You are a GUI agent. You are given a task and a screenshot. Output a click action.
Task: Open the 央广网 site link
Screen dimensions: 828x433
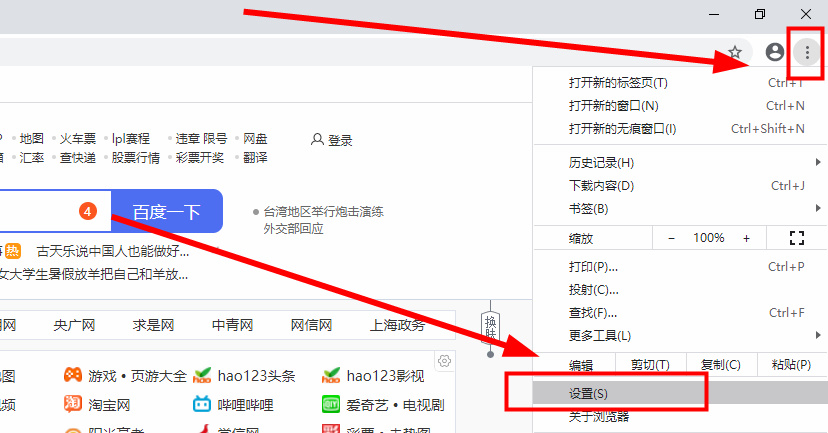click(x=74, y=325)
